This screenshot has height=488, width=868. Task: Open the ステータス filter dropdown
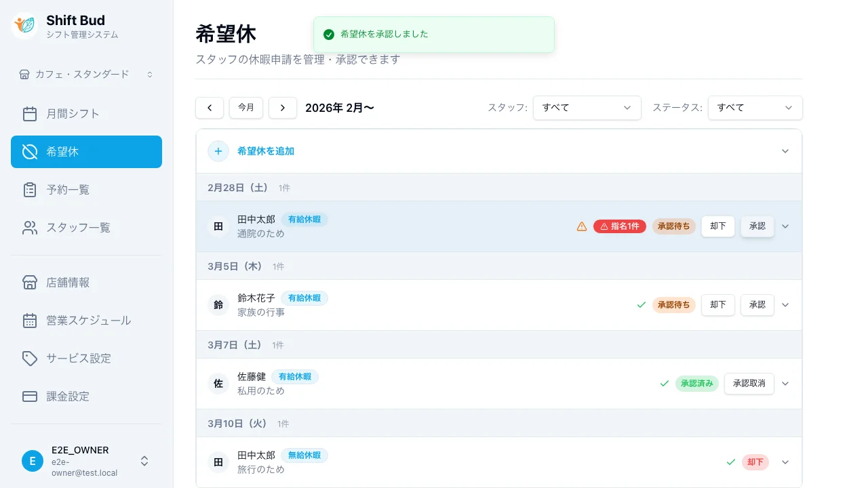[755, 108]
